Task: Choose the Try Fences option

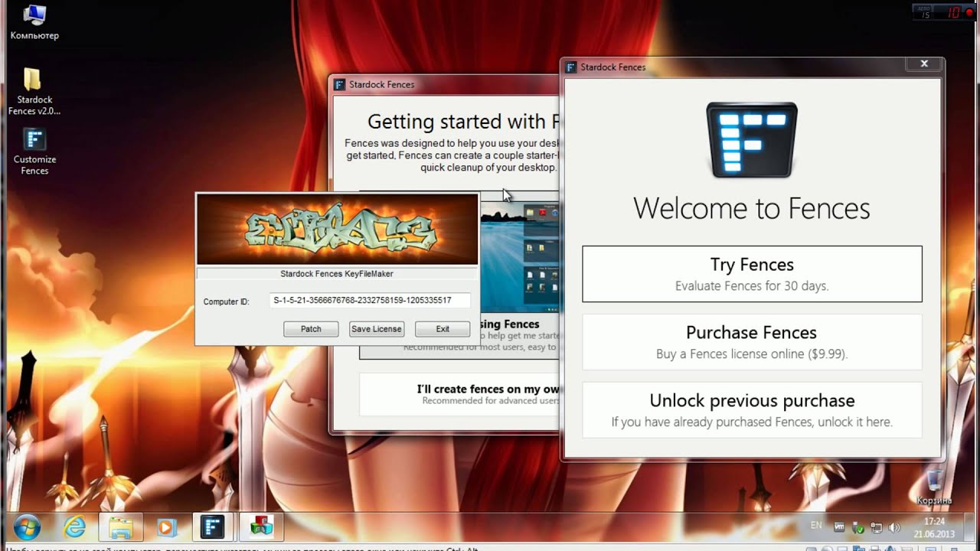Action: (752, 274)
